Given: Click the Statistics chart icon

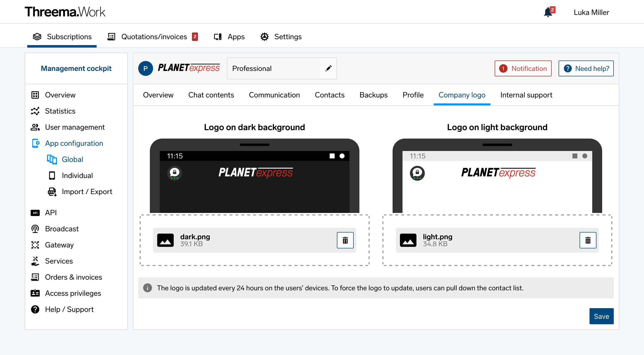Looking at the screenshot, I should [x=35, y=111].
